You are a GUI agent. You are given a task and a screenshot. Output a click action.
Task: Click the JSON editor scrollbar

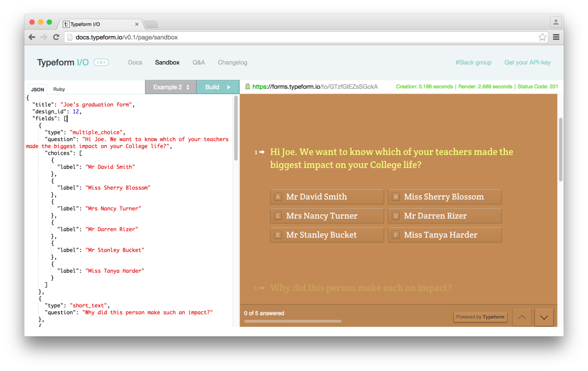(x=236, y=128)
